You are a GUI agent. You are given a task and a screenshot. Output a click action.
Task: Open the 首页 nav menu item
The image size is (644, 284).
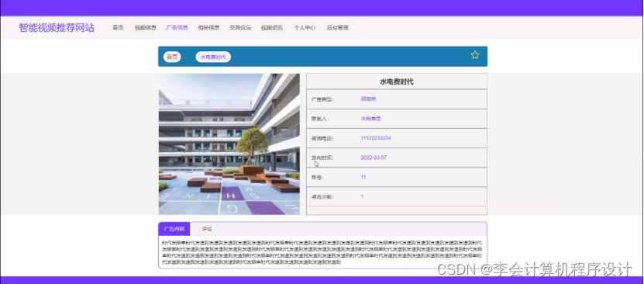[x=118, y=27]
